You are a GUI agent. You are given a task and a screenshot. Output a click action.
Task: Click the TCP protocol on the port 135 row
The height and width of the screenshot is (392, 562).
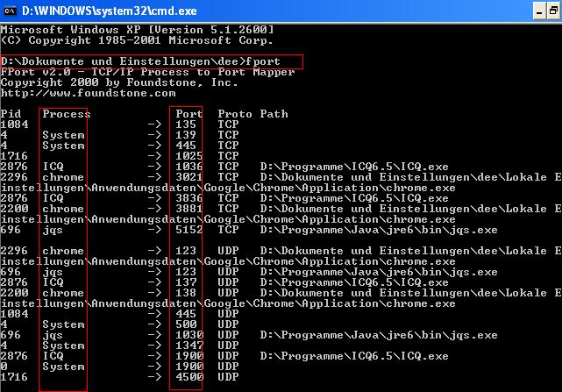click(228, 125)
